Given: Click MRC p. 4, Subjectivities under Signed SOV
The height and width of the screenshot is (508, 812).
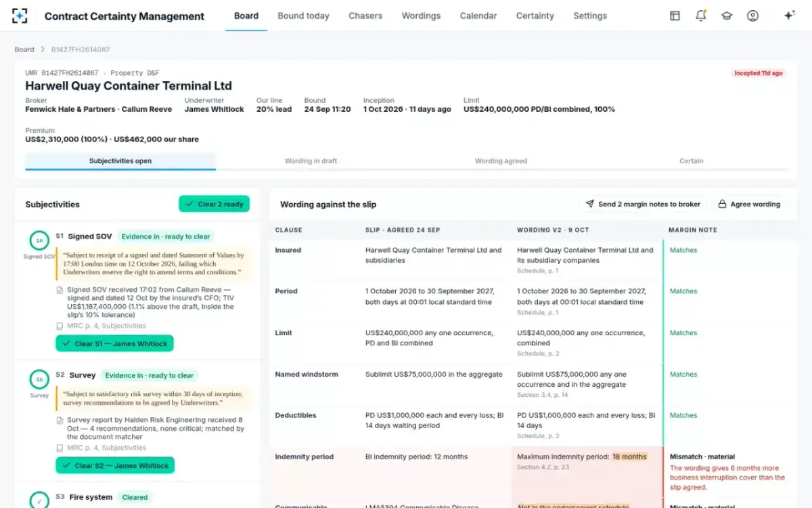Looking at the screenshot, I should pos(106,326).
